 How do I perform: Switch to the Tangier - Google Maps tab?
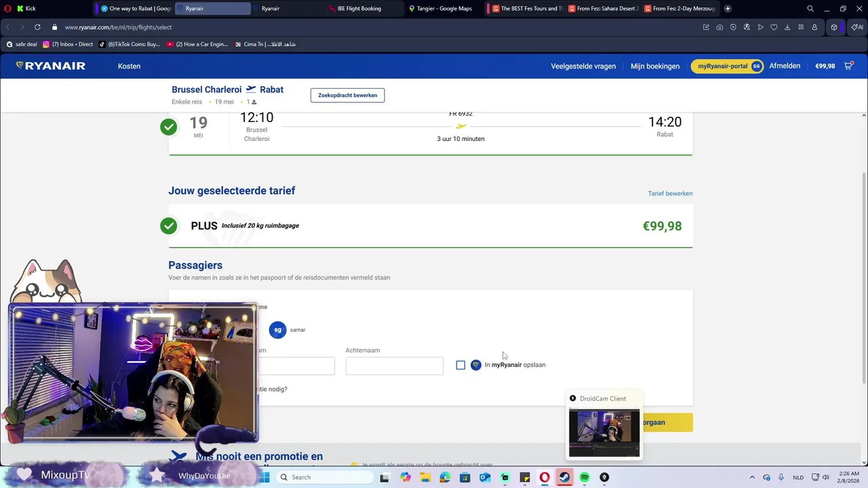(x=441, y=9)
